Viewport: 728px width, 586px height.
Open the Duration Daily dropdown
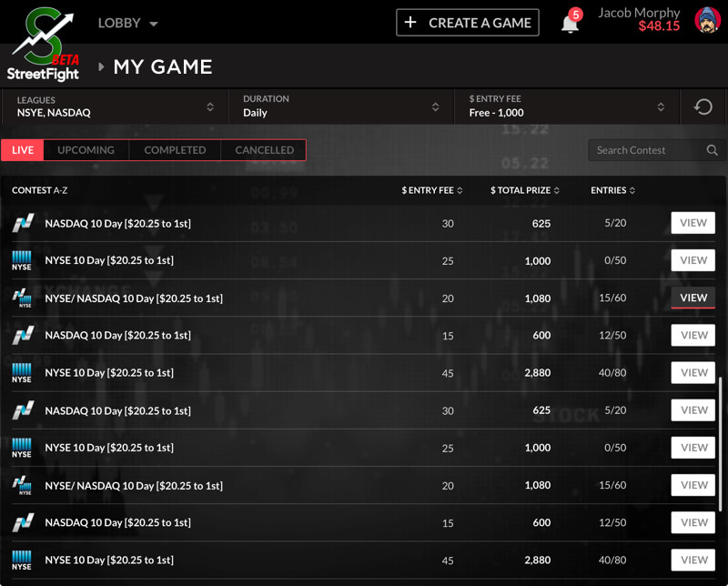339,106
